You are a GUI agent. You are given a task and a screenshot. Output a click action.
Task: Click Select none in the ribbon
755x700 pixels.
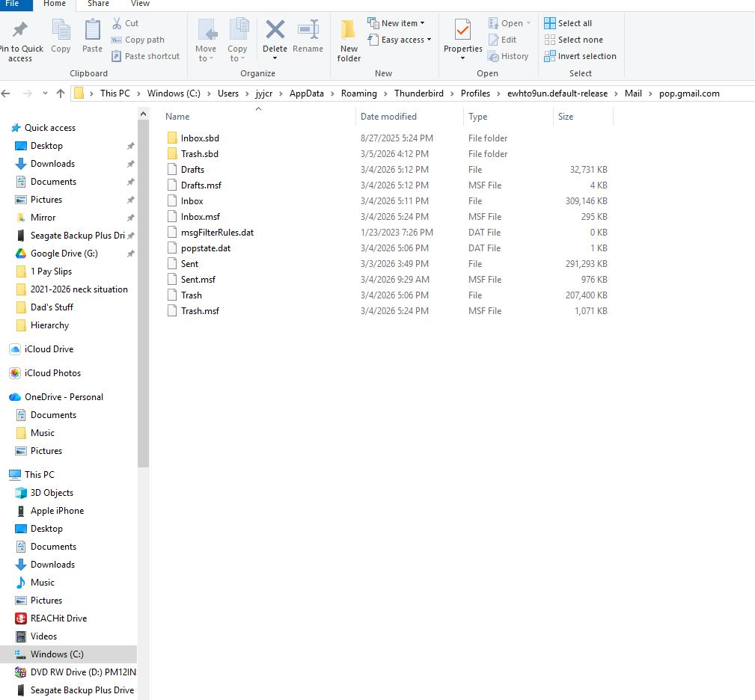click(x=573, y=40)
